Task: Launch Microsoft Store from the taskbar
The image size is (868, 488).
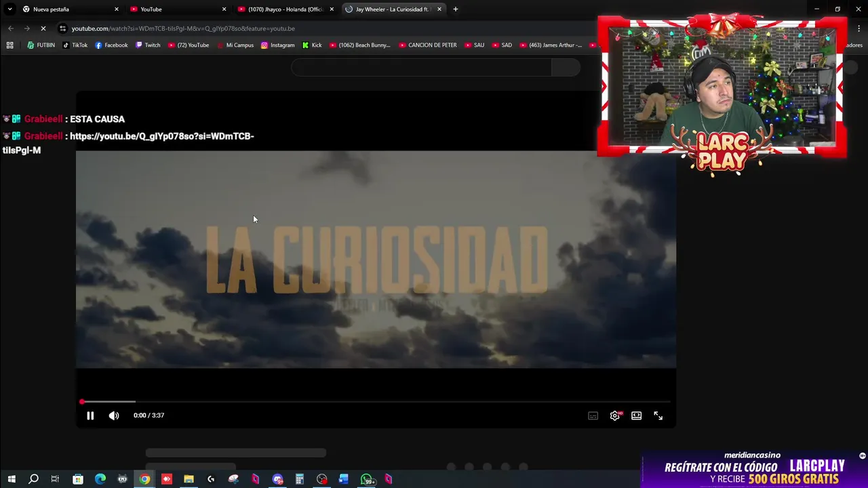Action: 78,479
